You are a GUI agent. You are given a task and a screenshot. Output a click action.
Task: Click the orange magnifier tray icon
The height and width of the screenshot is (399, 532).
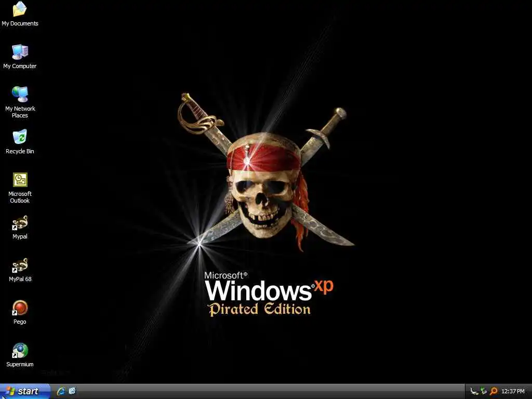pos(494,392)
